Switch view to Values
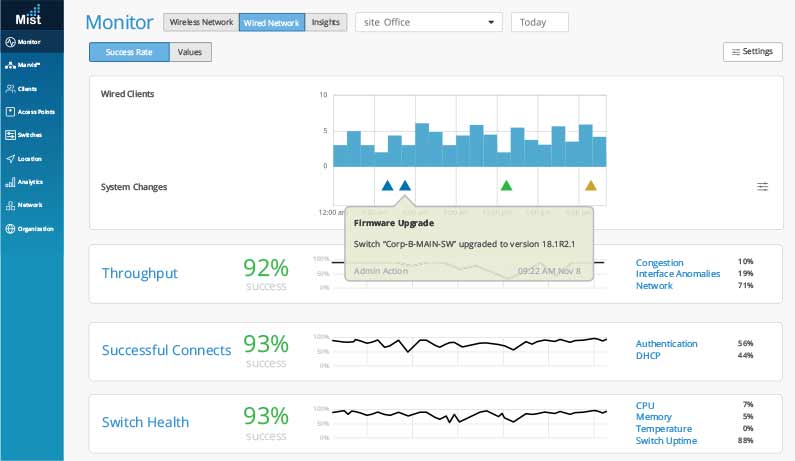This screenshot has width=795, height=461. 190,52
